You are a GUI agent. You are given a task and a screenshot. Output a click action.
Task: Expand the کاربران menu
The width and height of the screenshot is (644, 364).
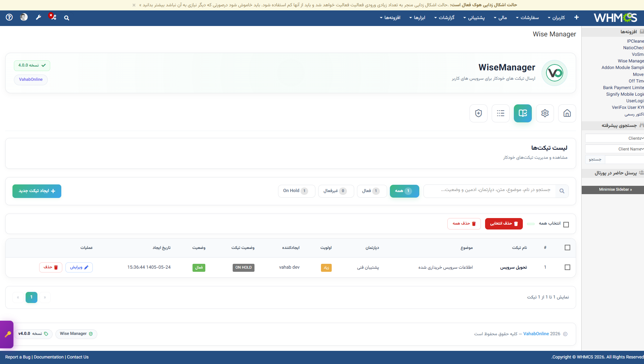tap(556, 18)
